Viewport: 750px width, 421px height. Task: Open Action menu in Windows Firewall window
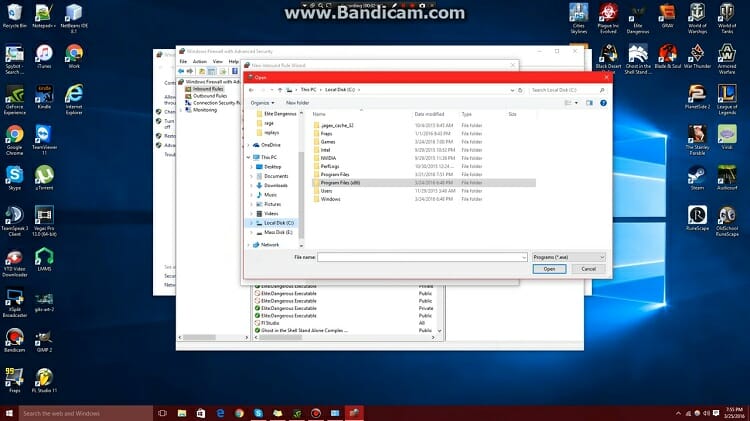(200, 62)
